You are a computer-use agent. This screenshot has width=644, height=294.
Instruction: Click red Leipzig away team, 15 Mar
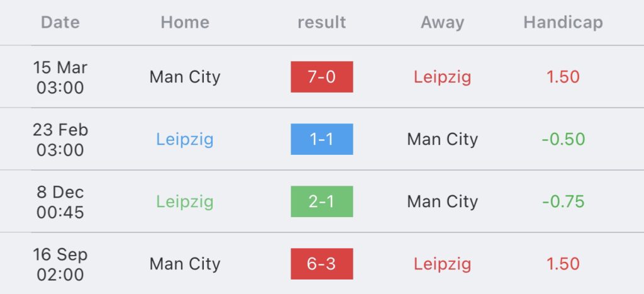pyautogui.click(x=442, y=77)
